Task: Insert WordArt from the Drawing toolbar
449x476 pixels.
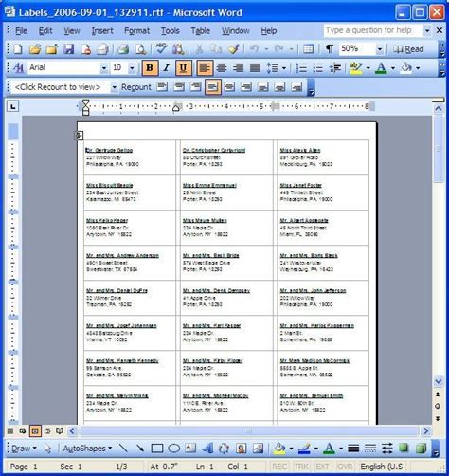Action: coord(207,449)
